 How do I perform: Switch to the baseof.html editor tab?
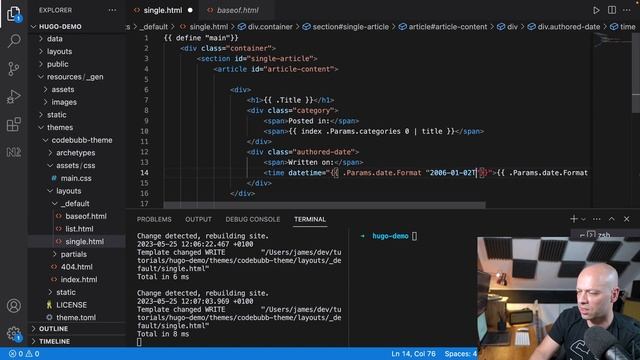[x=237, y=10]
